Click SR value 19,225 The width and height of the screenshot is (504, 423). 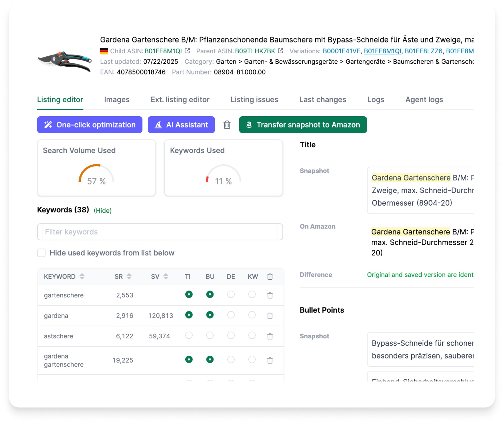[123, 360]
